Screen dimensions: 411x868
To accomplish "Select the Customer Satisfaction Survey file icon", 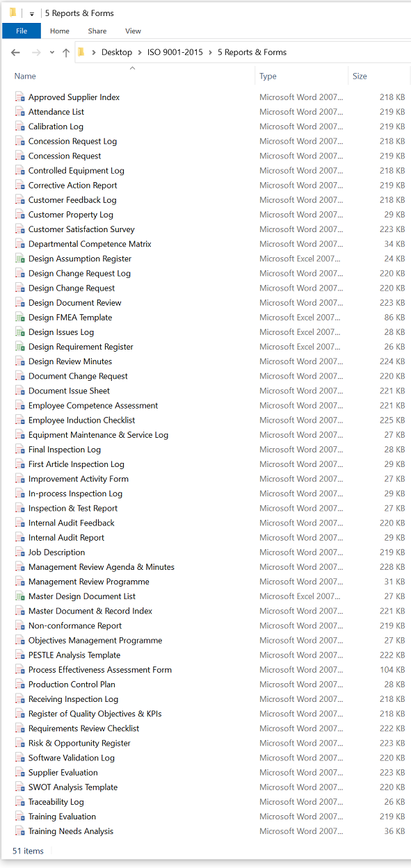I will click(19, 229).
